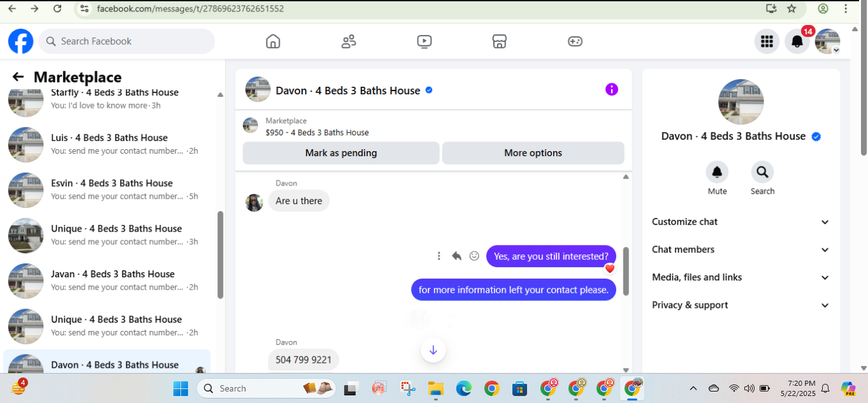Open the Copilot icon in taskbar
Viewport: 868px width, 403px height.
tap(848, 388)
